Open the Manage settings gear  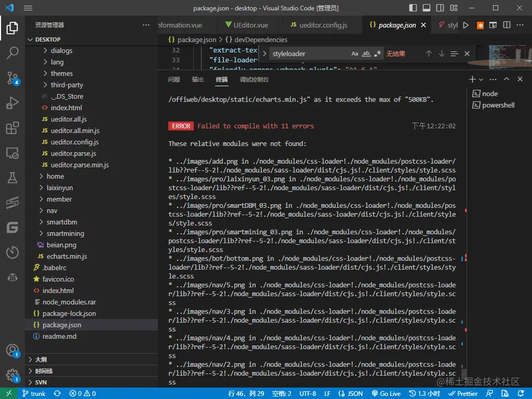(x=12, y=375)
